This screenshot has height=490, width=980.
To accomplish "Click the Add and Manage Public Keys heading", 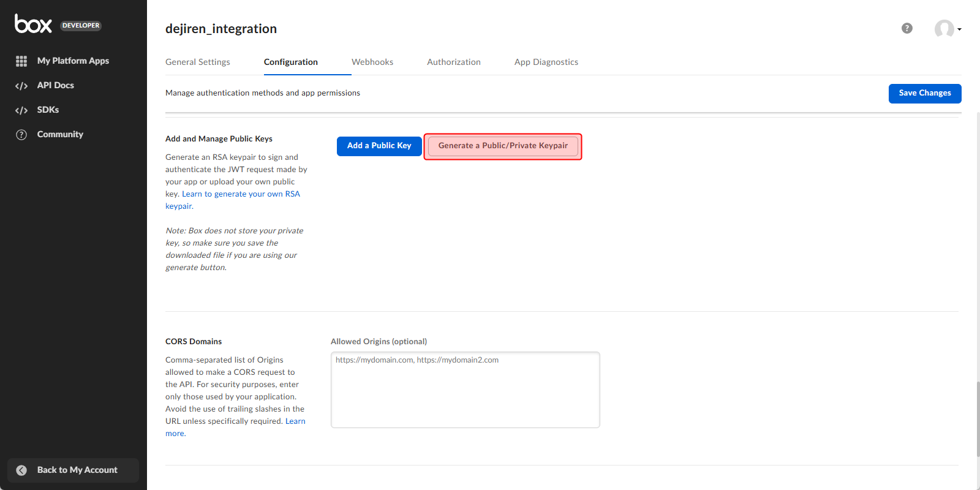I will tap(219, 139).
